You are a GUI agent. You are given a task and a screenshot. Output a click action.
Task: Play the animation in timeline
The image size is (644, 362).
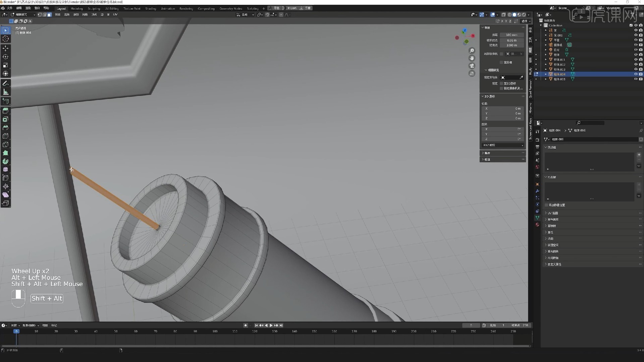[271, 325]
